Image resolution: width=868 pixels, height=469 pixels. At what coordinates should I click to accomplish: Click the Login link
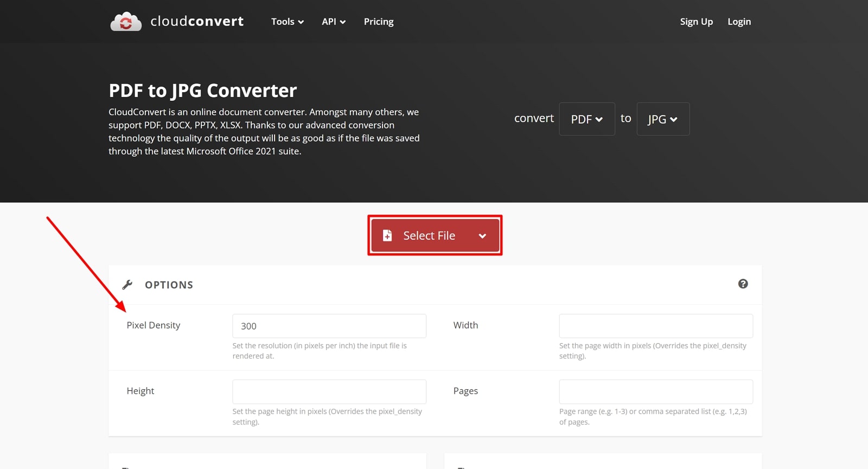[739, 22]
